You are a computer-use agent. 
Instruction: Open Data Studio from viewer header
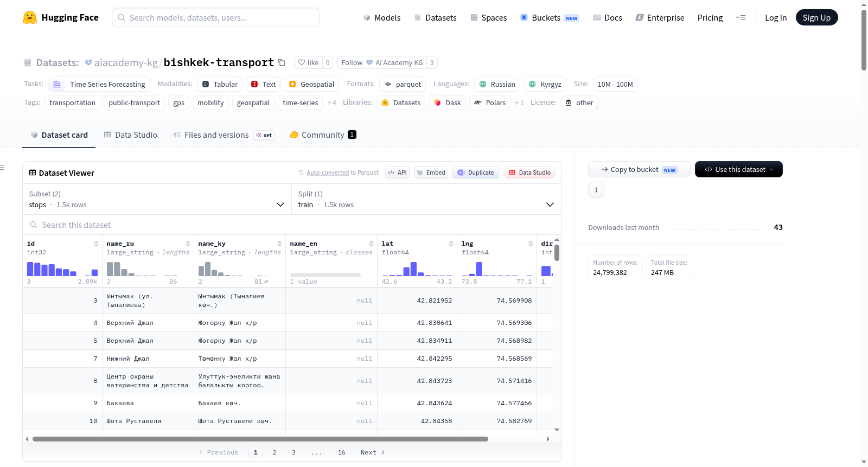point(529,172)
